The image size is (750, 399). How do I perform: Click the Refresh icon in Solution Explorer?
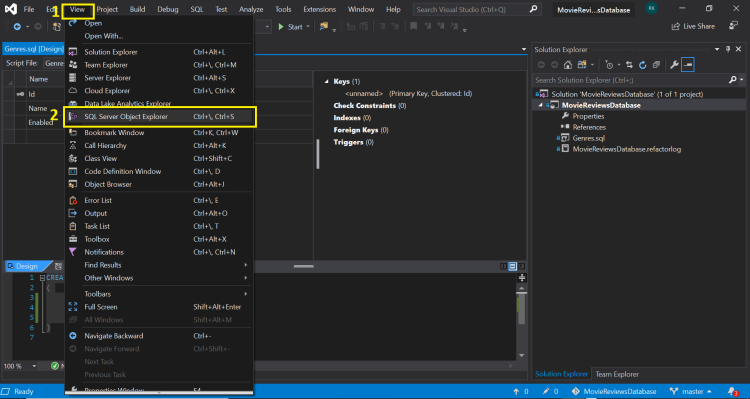tap(643, 65)
